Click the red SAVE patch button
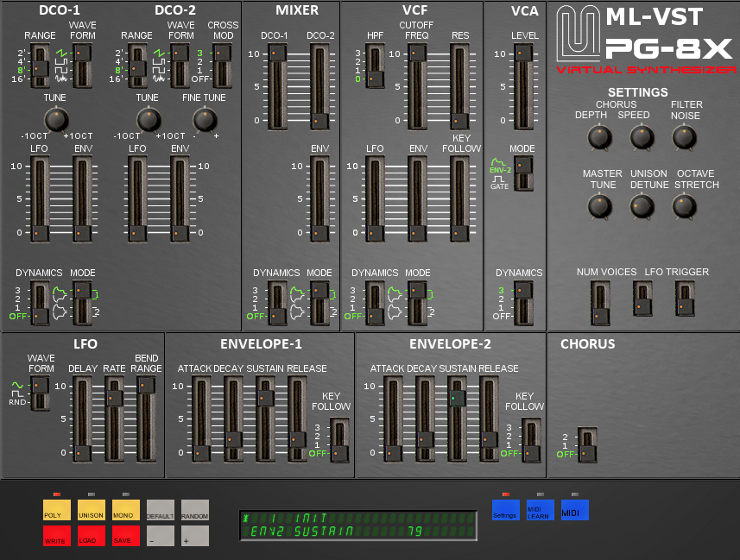Viewport: 740px width, 560px height. click(126, 535)
